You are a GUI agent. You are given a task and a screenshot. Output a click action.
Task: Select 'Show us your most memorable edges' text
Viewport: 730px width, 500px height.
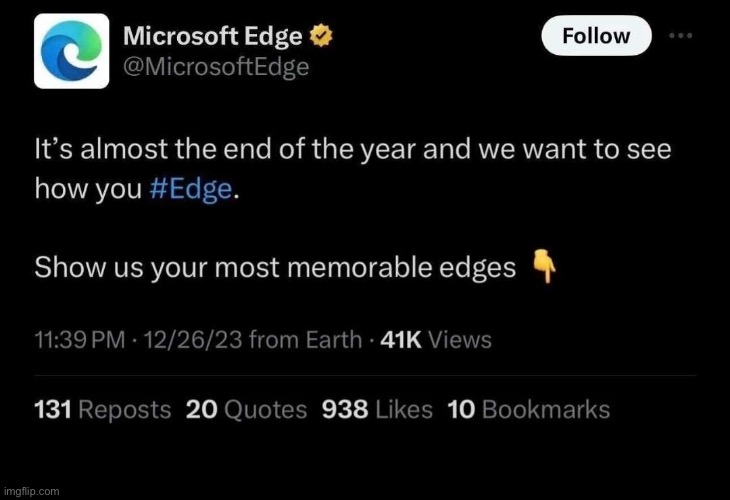[x=275, y=268]
